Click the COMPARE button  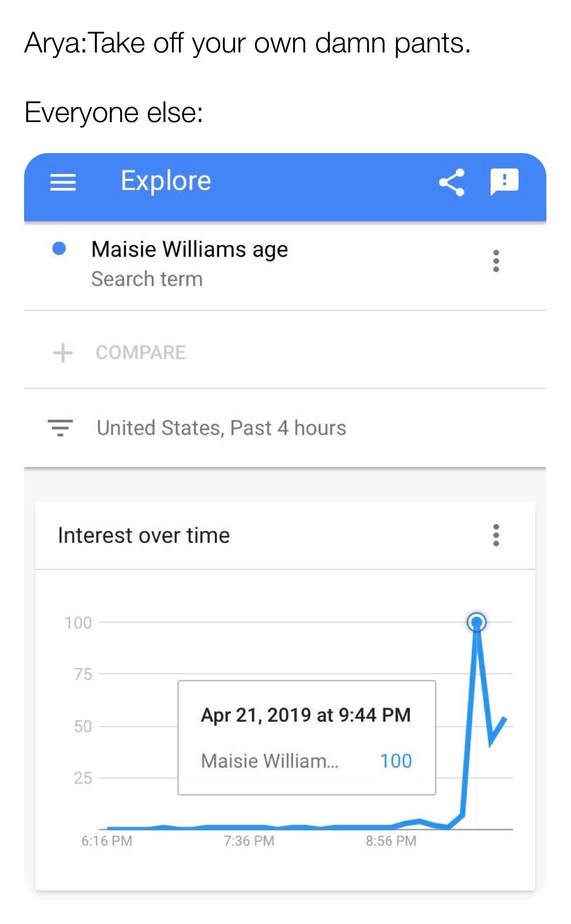[x=140, y=352]
